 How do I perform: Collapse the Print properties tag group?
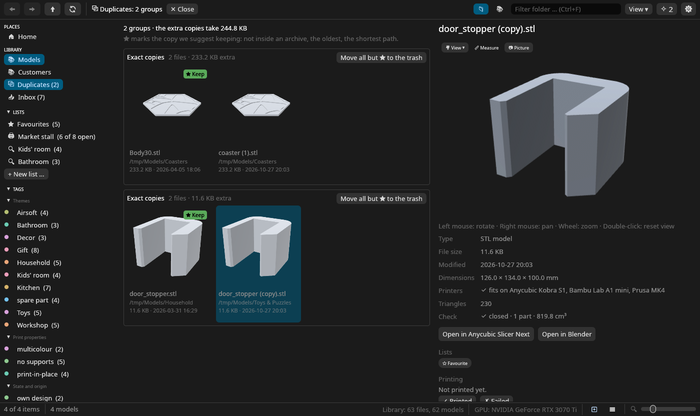[x=26, y=337]
